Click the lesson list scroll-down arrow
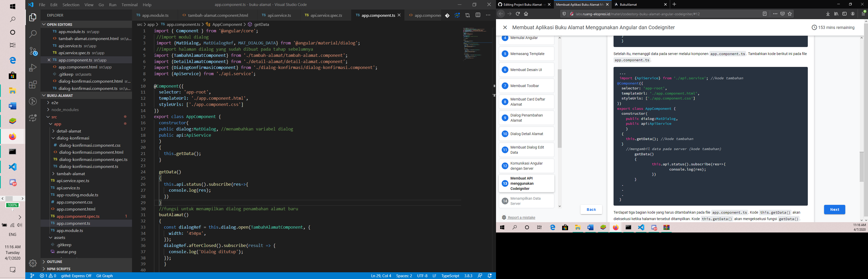The width and height of the screenshot is (868, 279). (x=560, y=206)
